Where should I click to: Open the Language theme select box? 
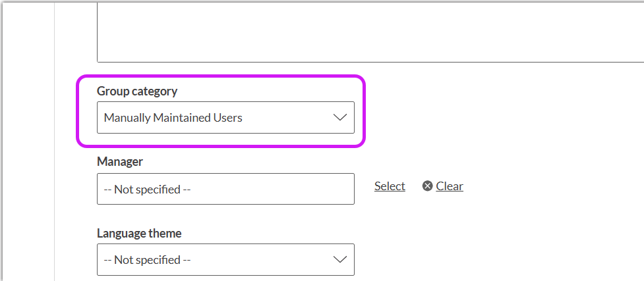tap(225, 259)
